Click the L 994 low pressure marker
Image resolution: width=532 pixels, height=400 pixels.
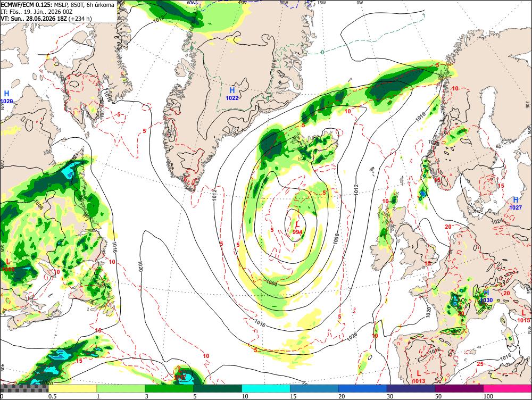point(297,228)
